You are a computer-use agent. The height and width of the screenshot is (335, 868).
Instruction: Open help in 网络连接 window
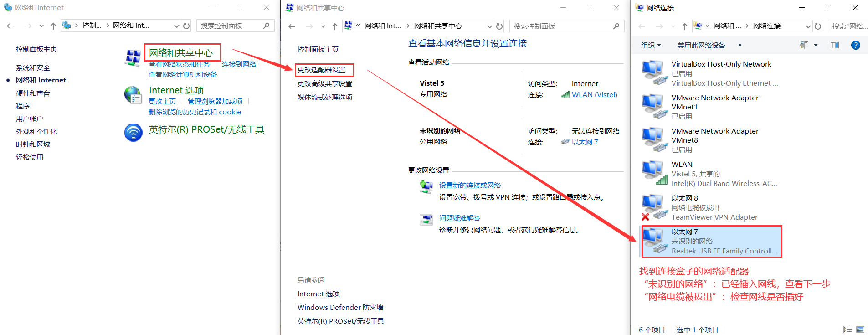(x=856, y=45)
